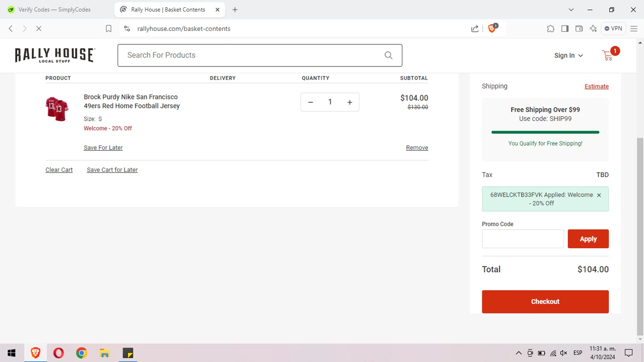This screenshot has width=644, height=362.
Task: Open the Brock Purdy jersey product title
Action: 132,101
